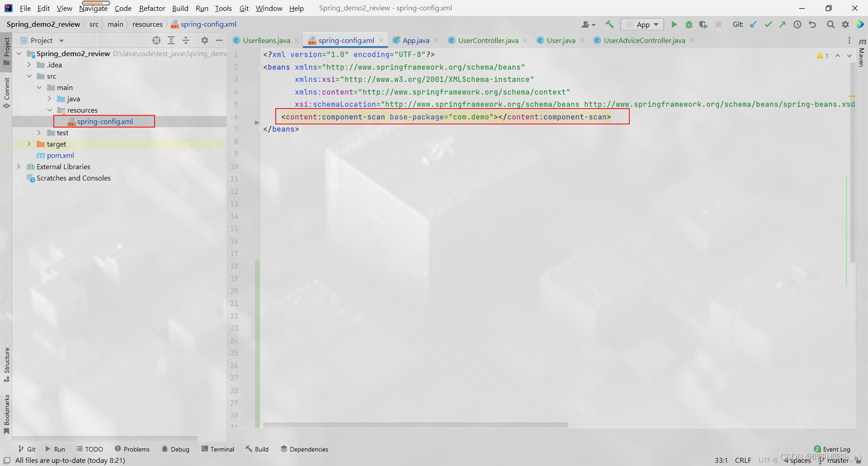The height and width of the screenshot is (466, 868).
Task: Open Project panel options gear
Action: [x=205, y=40]
